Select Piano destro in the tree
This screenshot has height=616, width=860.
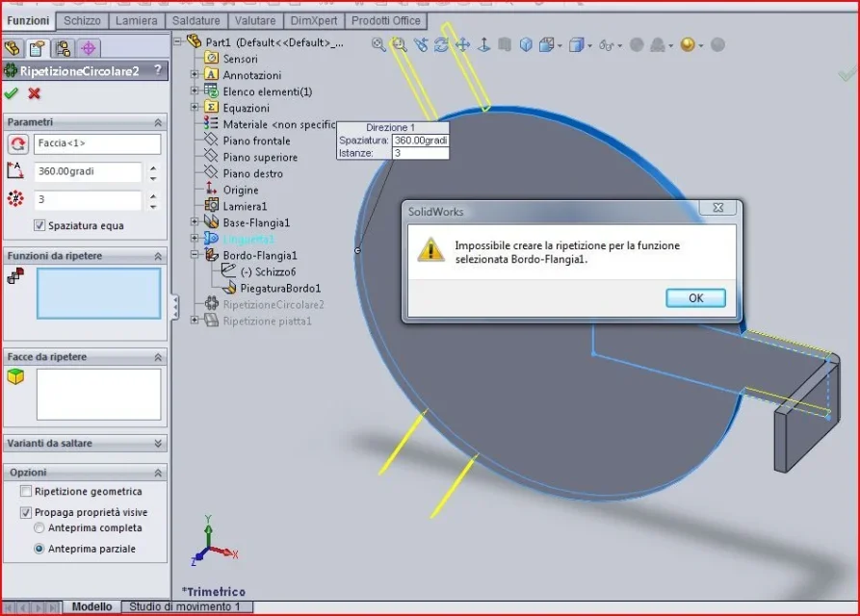tap(253, 173)
